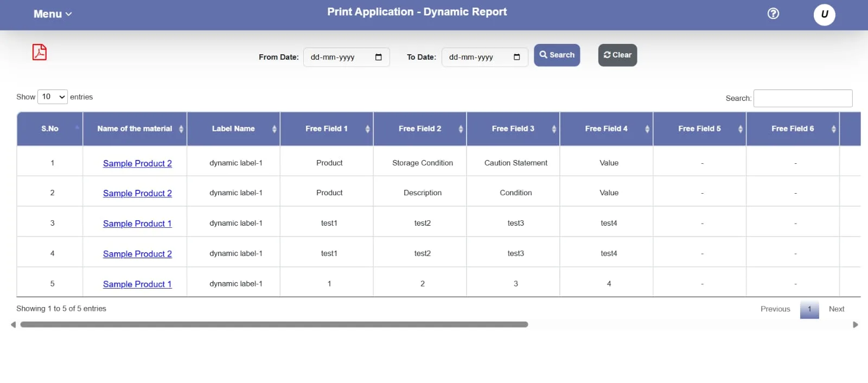Image resolution: width=868 pixels, height=383 pixels.
Task: Click S.No 3 cell
Action: click(50, 221)
